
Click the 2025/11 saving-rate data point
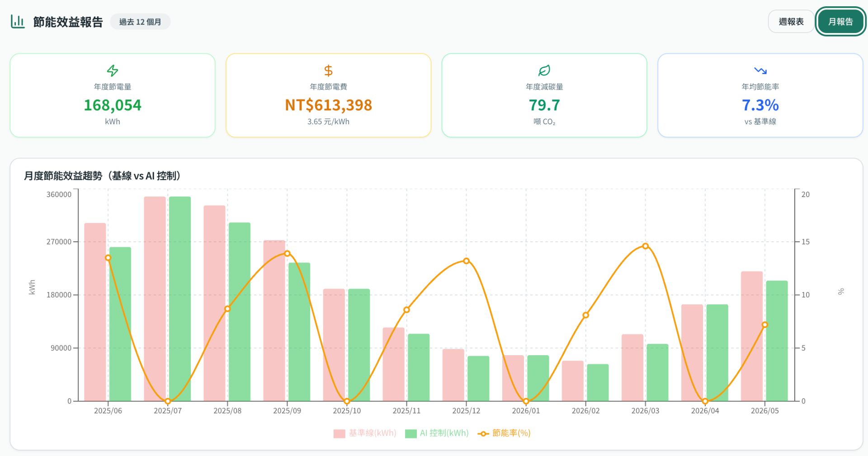pos(406,310)
